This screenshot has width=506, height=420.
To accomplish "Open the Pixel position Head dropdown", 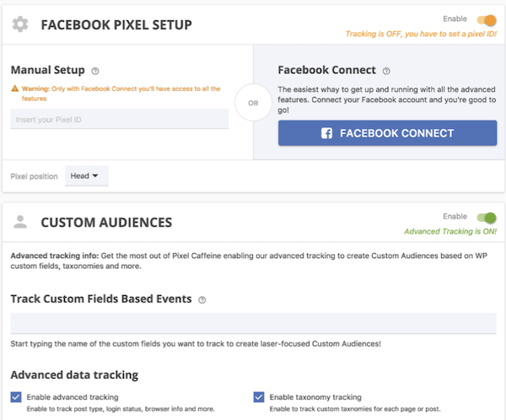I will coord(86,176).
